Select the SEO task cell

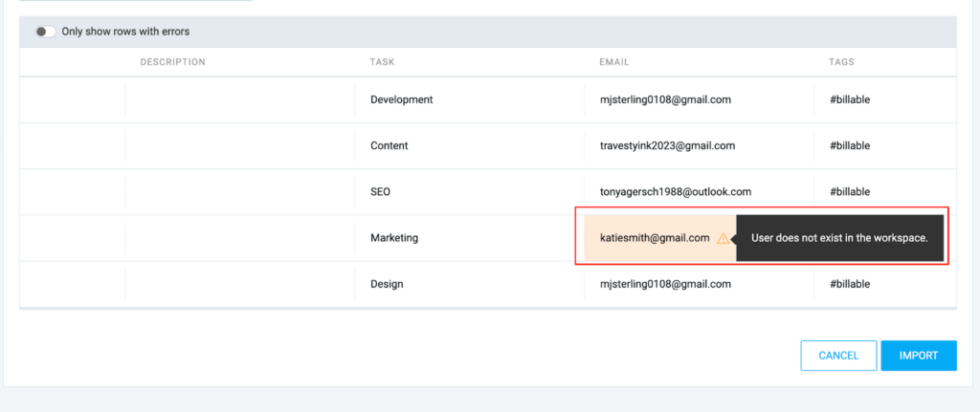(x=380, y=191)
